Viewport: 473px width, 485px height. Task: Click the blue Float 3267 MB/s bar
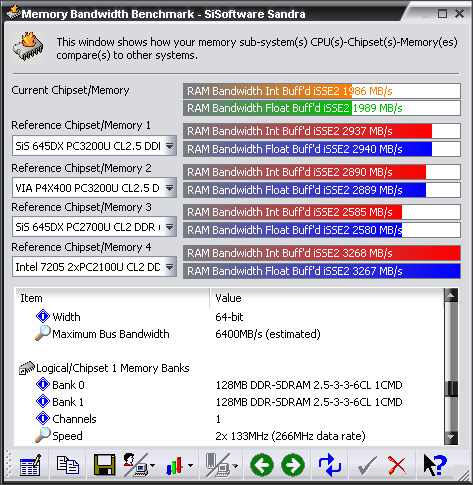(x=322, y=271)
